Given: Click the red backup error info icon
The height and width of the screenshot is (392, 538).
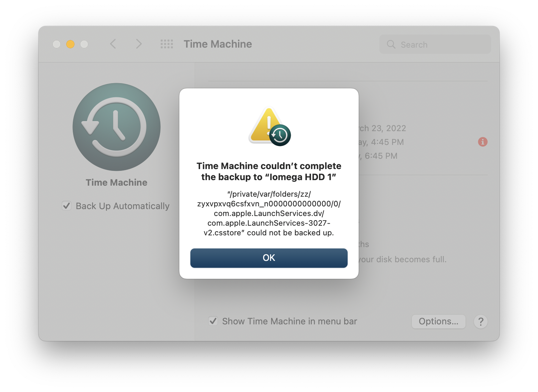Looking at the screenshot, I should [483, 142].
